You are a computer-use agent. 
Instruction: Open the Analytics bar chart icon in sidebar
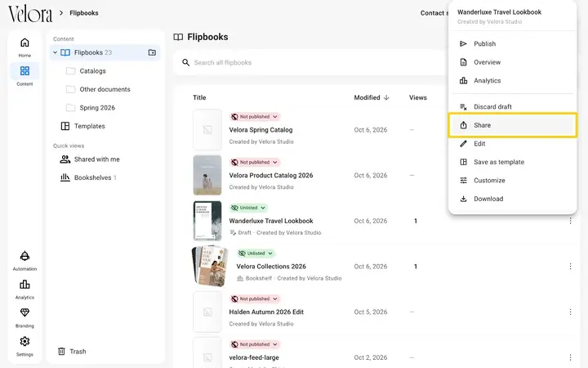[24, 285]
